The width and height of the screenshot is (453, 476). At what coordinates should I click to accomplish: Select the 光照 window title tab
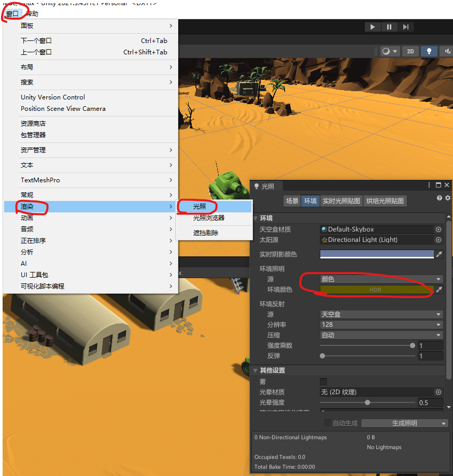(267, 186)
